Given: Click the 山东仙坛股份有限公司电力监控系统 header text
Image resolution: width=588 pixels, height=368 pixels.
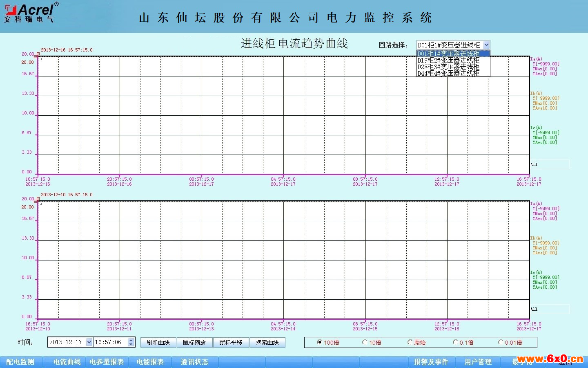Looking at the screenshot, I should click(x=285, y=18).
